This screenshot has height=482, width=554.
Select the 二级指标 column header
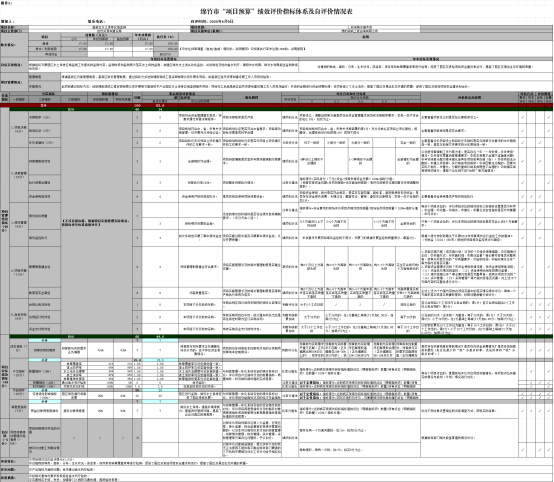coord(45,100)
